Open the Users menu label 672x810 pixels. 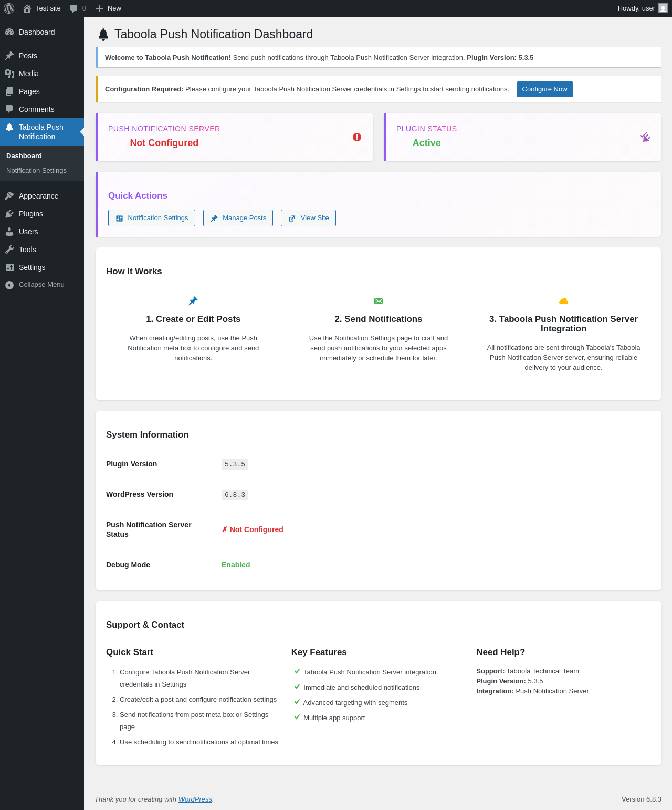[x=28, y=232]
